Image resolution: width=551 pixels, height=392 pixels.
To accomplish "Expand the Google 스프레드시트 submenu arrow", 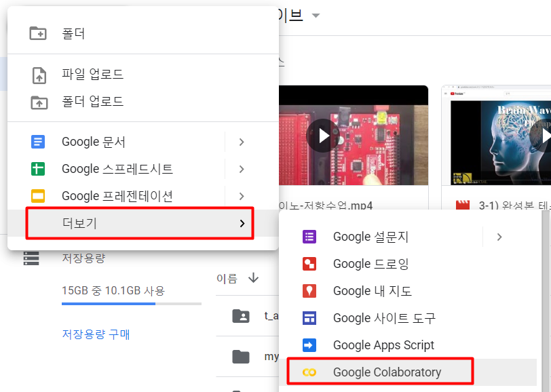I will click(x=242, y=169).
